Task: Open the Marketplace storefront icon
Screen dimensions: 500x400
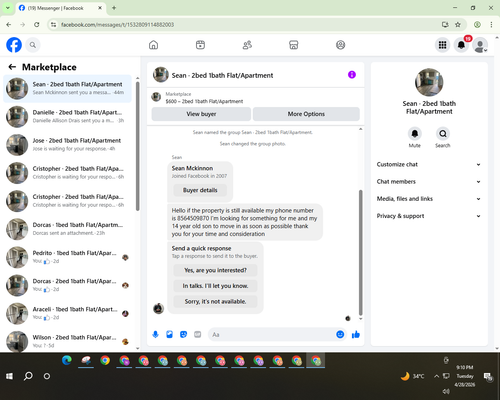Action: [294, 45]
